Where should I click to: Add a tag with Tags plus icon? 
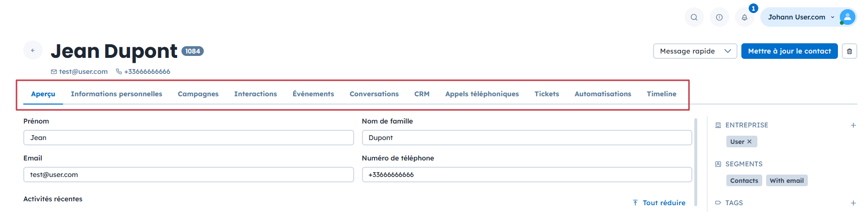(x=853, y=203)
